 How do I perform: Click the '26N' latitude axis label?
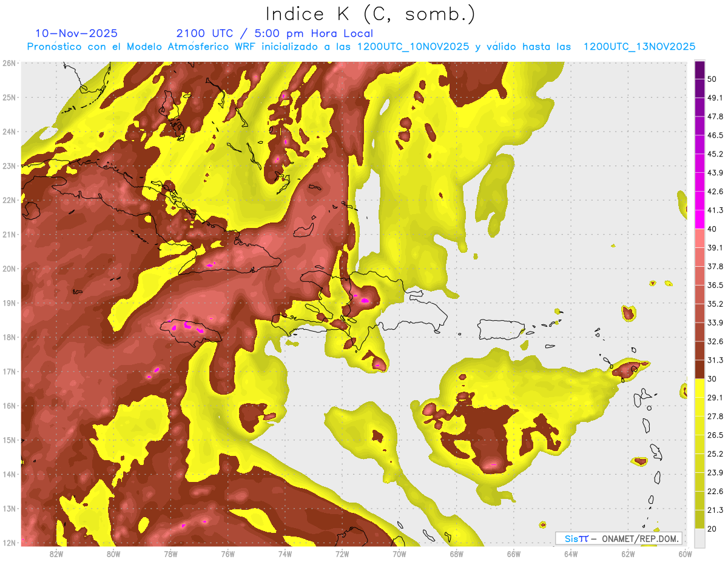[x=9, y=63]
